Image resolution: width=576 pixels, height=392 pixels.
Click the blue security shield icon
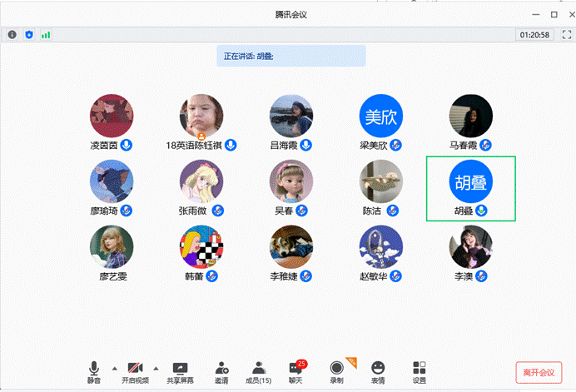click(x=29, y=35)
